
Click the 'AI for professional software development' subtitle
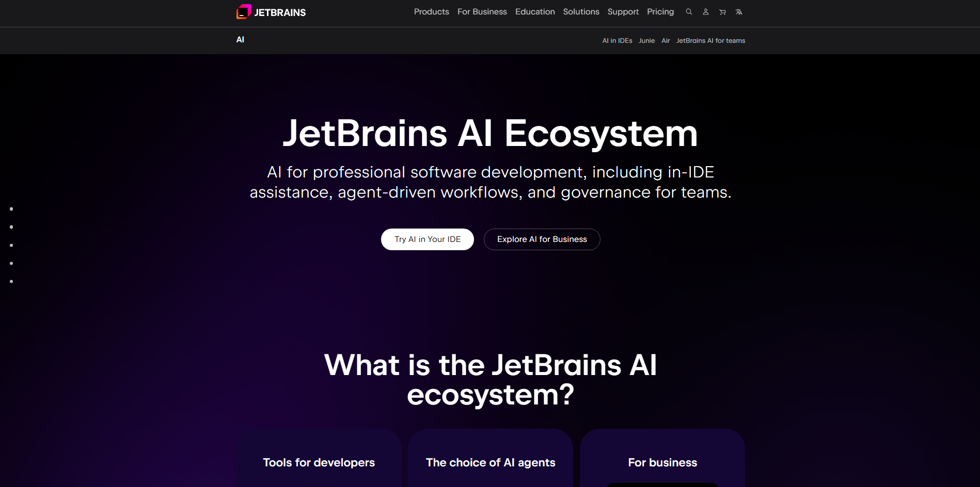(x=491, y=182)
